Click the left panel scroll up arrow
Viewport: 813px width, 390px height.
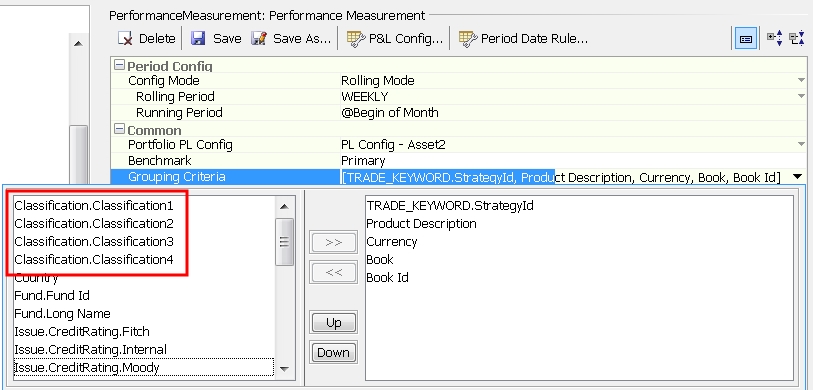pyautogui.click(x=78, y=44)
